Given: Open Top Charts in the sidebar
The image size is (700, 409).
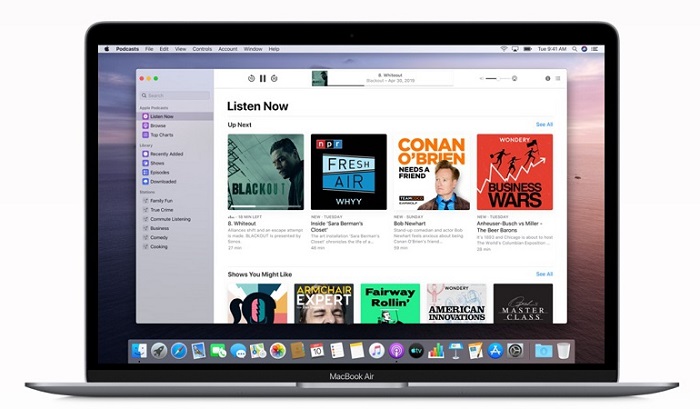Looking at the screenshot, I should click(x=175, y=135).
